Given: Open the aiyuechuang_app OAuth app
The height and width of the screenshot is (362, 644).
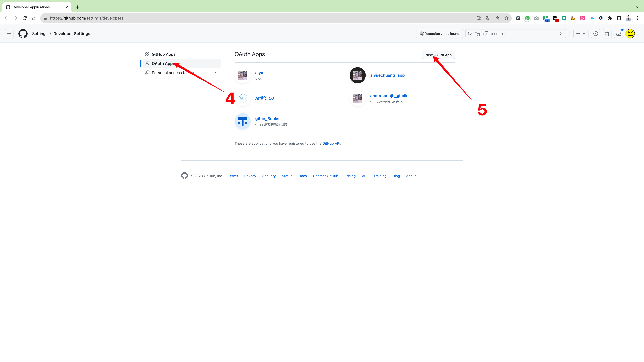Looking at the screenshot, I should coord(388,75).
